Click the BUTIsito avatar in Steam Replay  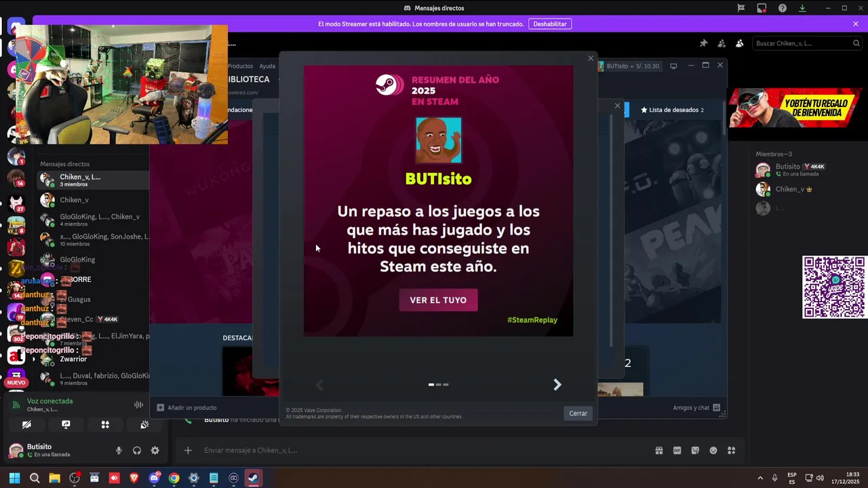point(439,140)
